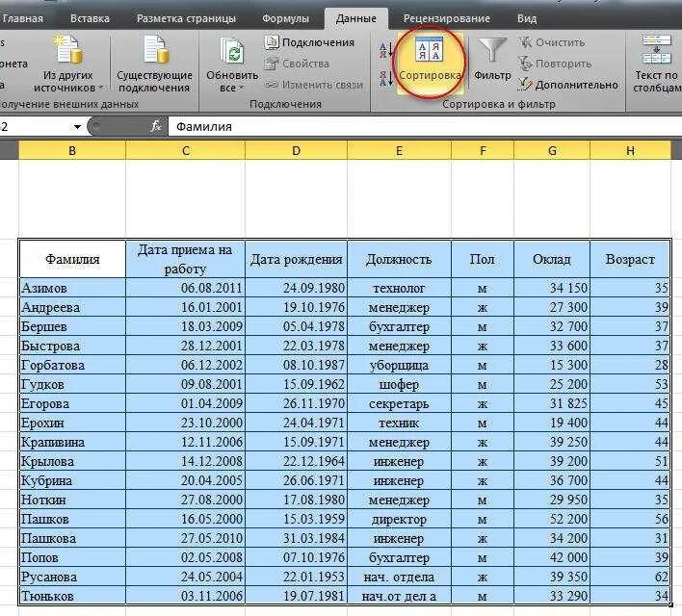
Task: Switch to the Главная tab
Action: point(23,18)
